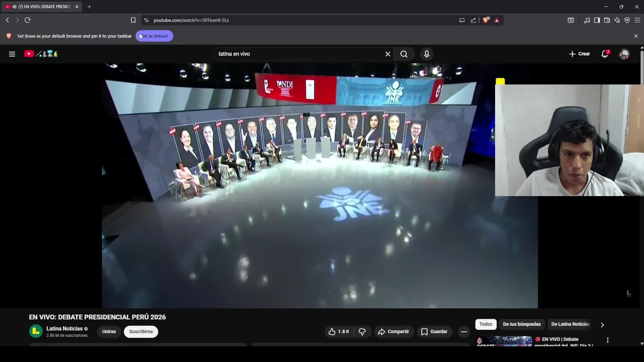Open a new tab with plus button
This screenshot has width=644, height=362.
click(x=89, y=7)
